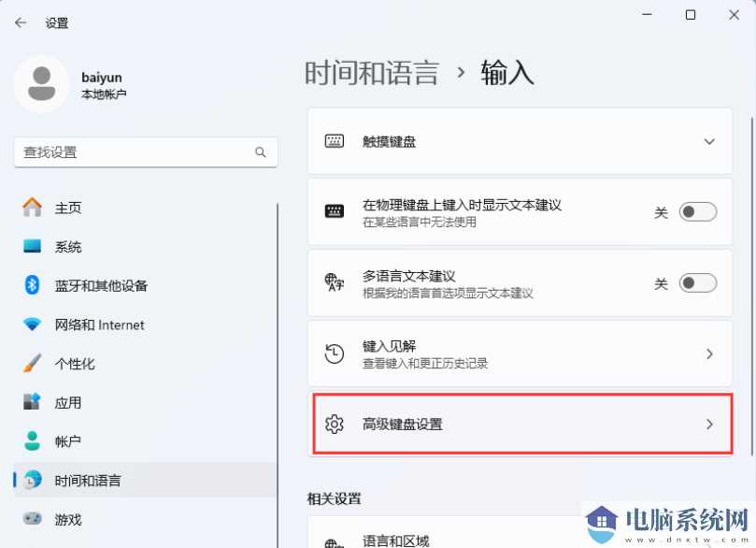Click the 相关设置 heading
This screenshot has width=756, height=548.
click(x=335, y=498)
